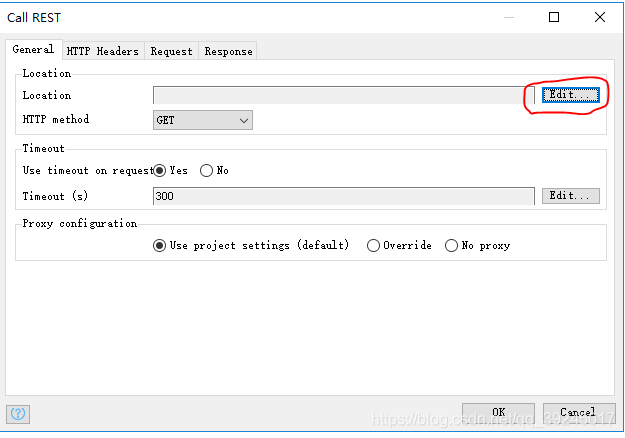Close the Call REST dialog window
This screenshot has height=438, width=625.
coord(599,17)
